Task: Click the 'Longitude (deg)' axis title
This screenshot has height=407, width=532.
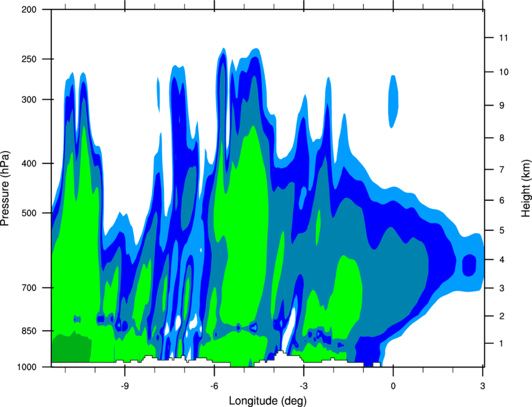Action: [268, 401]
